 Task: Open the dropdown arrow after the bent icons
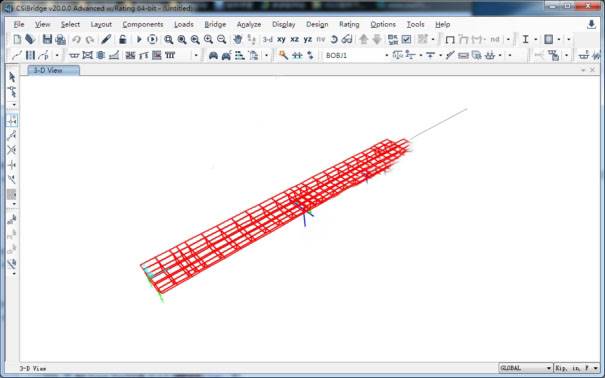pos(196,56)
